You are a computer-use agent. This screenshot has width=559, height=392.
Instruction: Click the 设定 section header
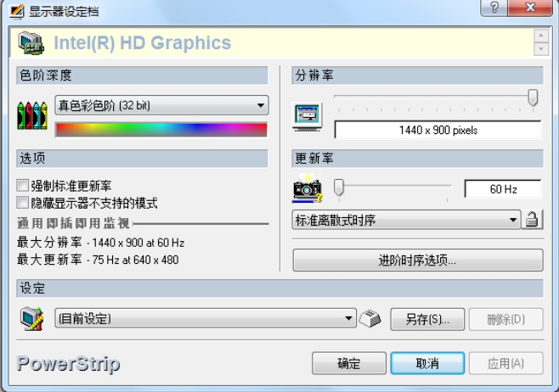coord(279,288)
